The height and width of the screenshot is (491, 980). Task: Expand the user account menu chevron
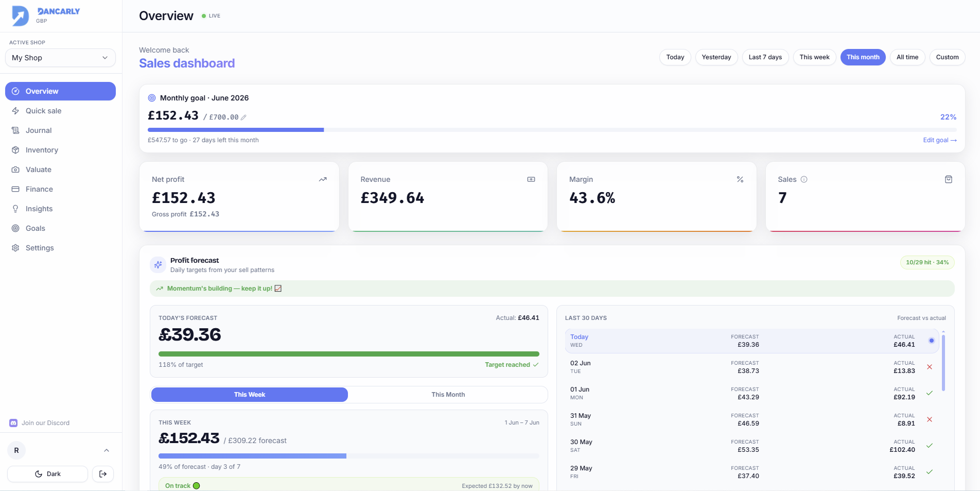pyautogui.click(x=107, y=450)
